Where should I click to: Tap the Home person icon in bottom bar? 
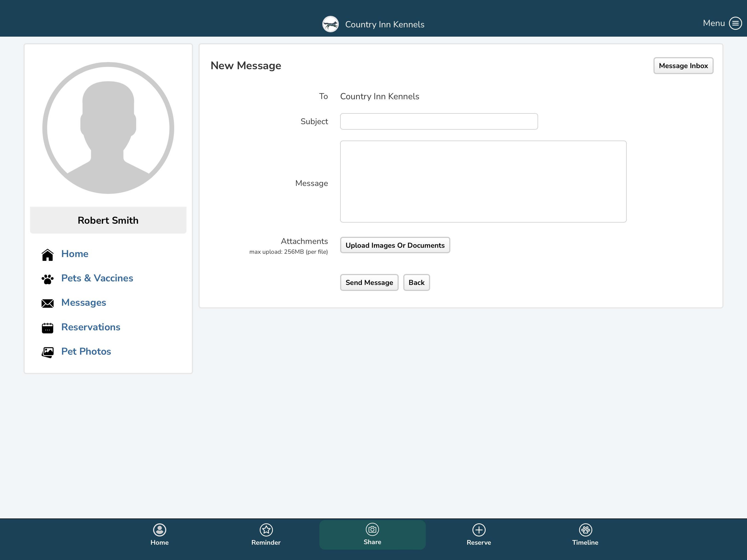coord(159,530)
